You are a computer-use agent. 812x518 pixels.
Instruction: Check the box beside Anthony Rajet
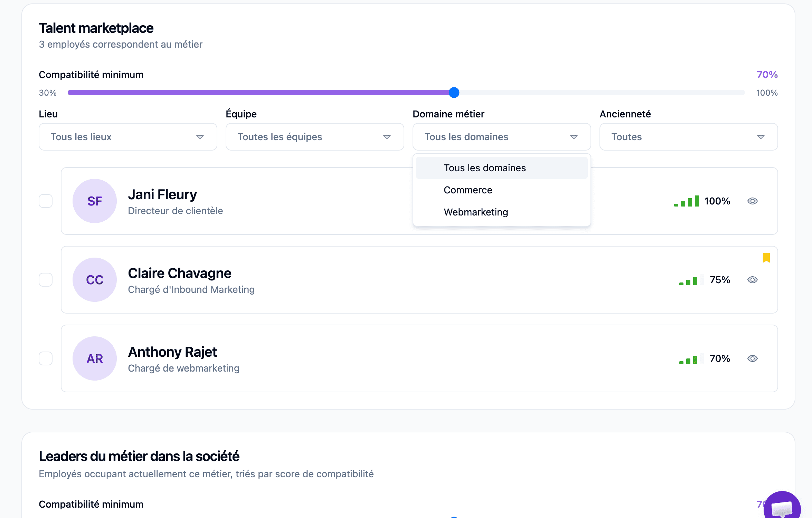[46, 358]
